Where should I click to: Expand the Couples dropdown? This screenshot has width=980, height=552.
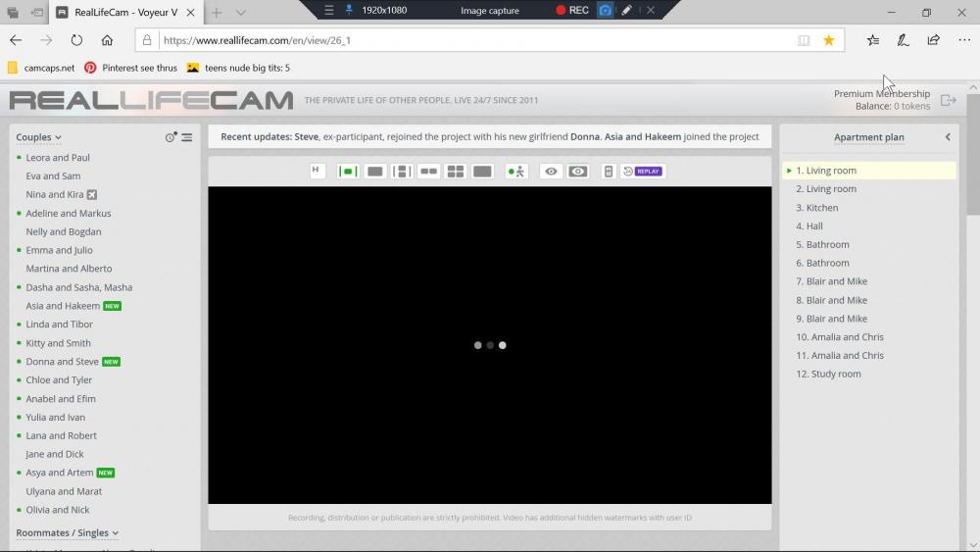tap(39, 137)
